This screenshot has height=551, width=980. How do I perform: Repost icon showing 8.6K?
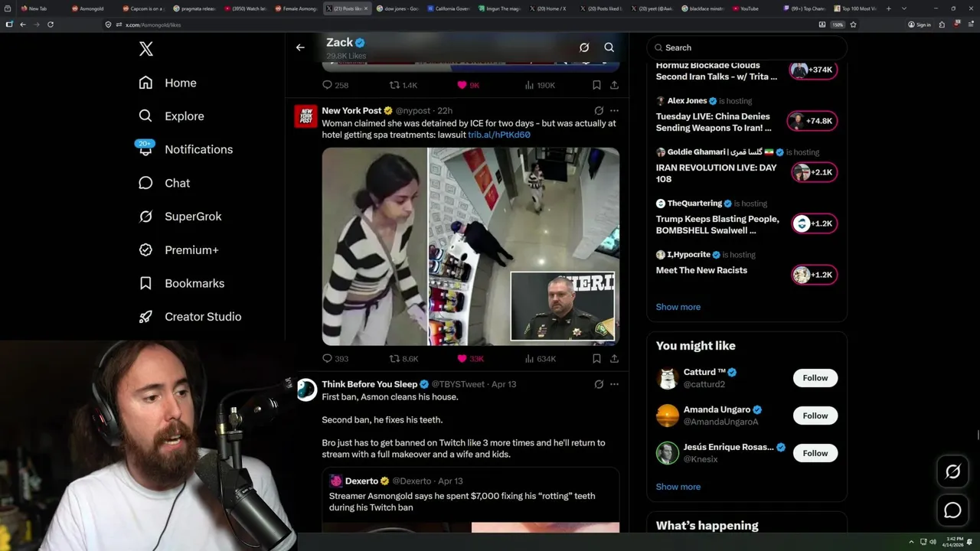pyautogui.click(x=394, y=358)
